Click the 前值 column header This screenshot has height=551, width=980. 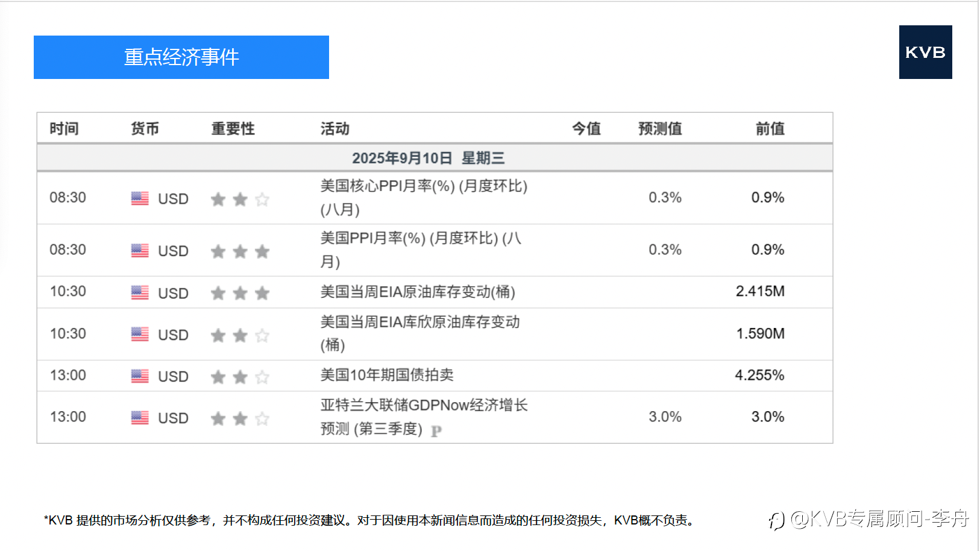pyautogui.click(x=770, y=128)
